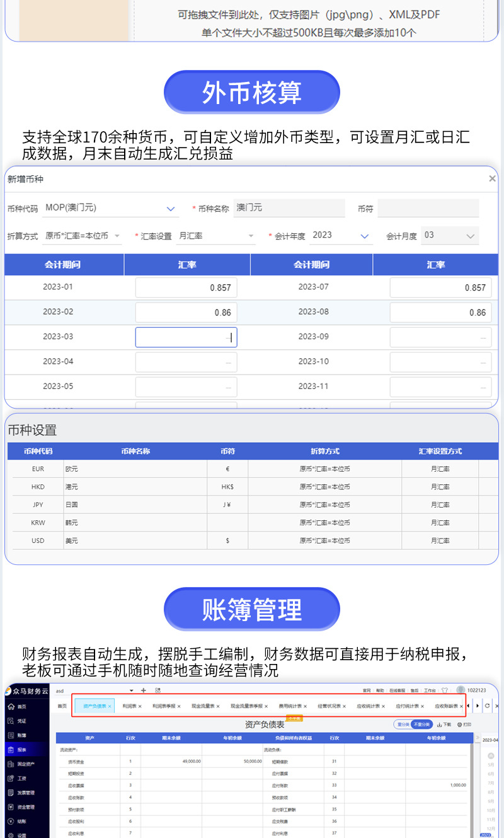Image resolution: width=504 pixels, height=838 pixels.
Task: Click the 下载 button
Action: (x=444, y=725)
